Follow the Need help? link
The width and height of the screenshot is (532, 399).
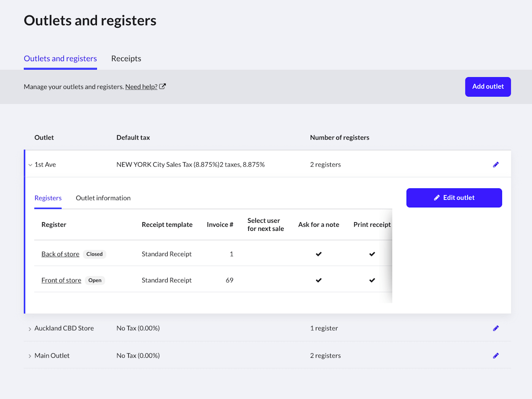pos(141,87)
